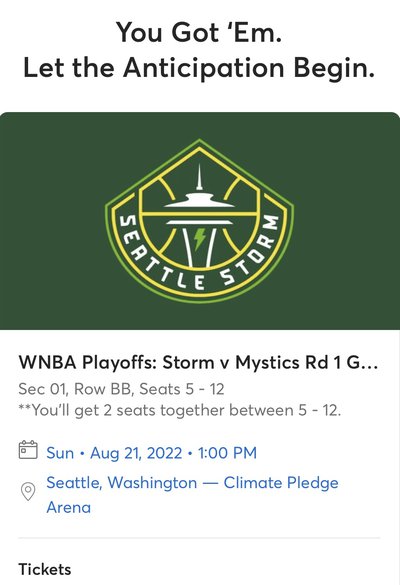Tap the Space Needle spire graphic
The image size is (400, 585).
pyautogui.click(x=199, y=178)
